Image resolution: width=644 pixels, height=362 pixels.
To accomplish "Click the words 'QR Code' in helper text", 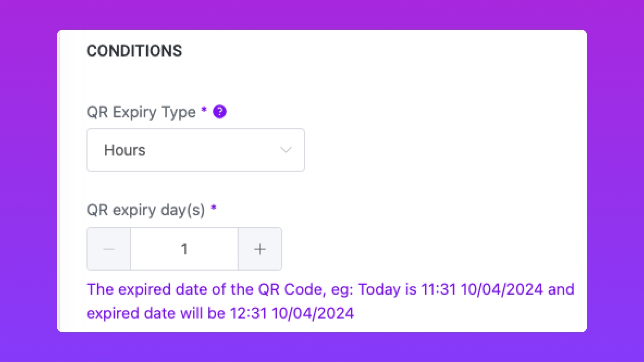I will pyautogui.click(x=290, y=289).
